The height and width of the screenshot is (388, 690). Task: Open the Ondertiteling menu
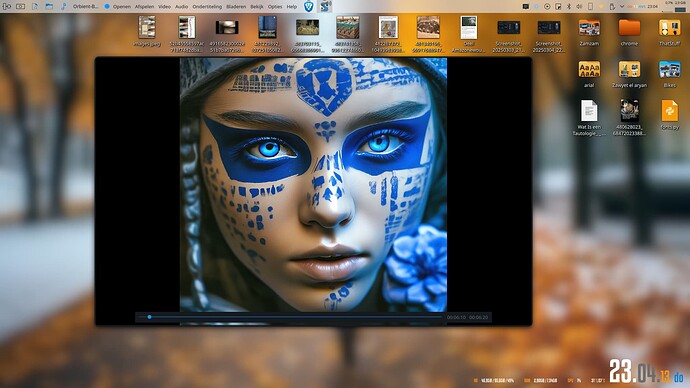point(207,7)
